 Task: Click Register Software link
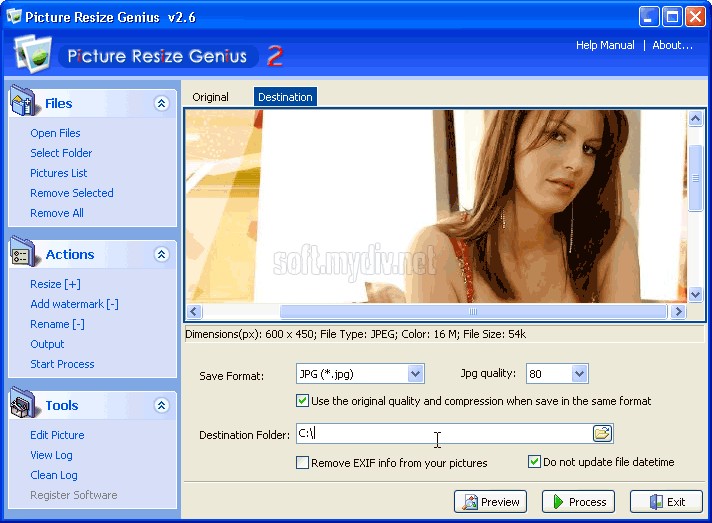74,495
